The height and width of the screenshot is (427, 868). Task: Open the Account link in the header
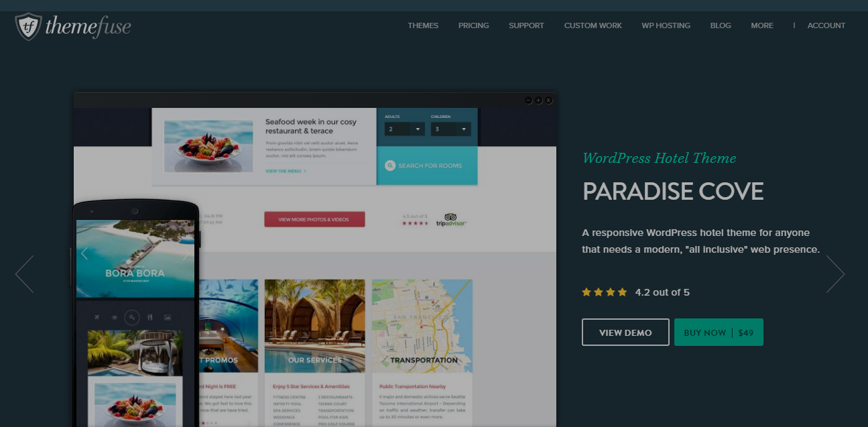(x=826, y=25)
